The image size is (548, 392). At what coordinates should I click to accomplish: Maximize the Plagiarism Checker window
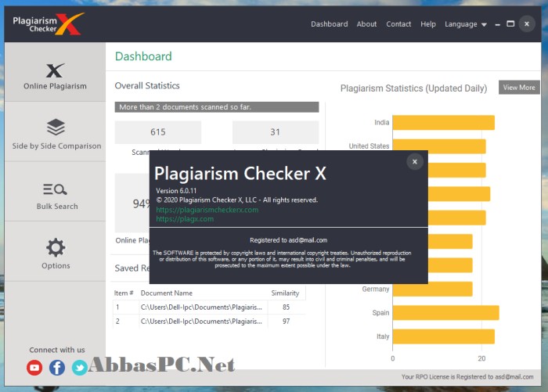pyautogui.click(x=510, y=23)
